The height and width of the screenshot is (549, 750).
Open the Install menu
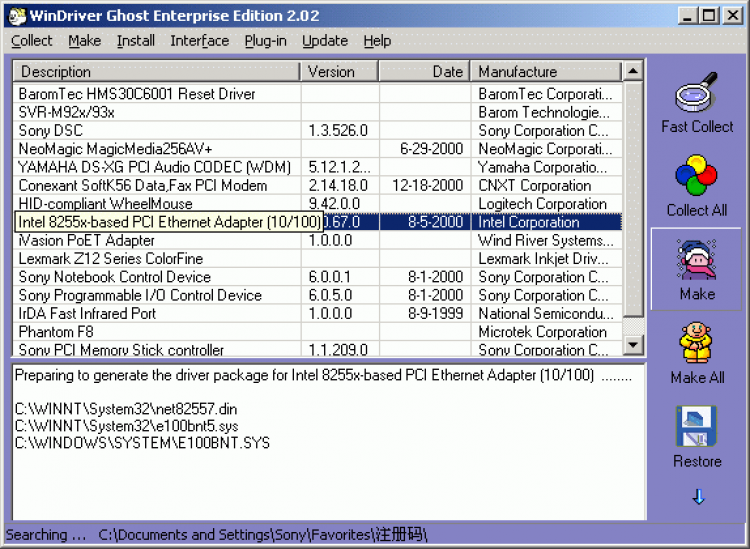pyautogui.click(x=136, y=41)
